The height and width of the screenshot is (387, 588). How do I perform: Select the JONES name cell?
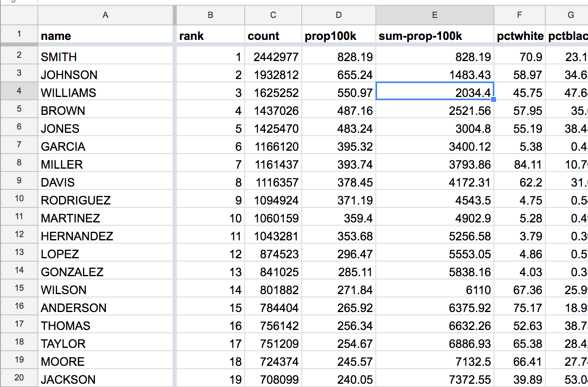coord(105,127)
